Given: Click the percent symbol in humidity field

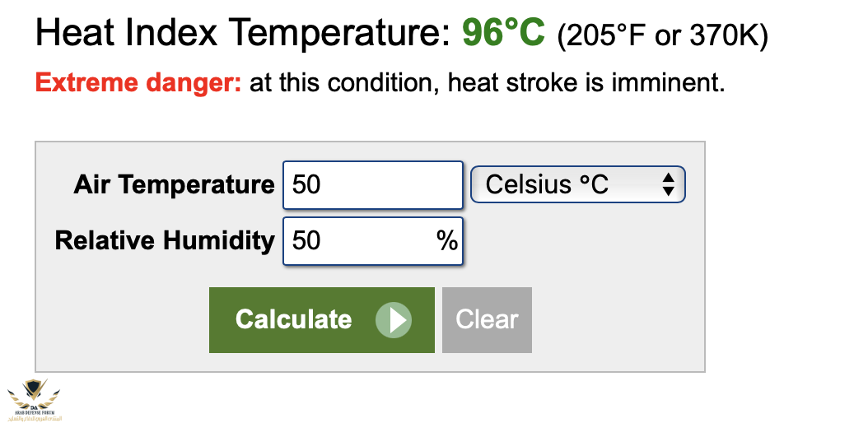Looking at the screenshot, I should [x=446, y=240].
